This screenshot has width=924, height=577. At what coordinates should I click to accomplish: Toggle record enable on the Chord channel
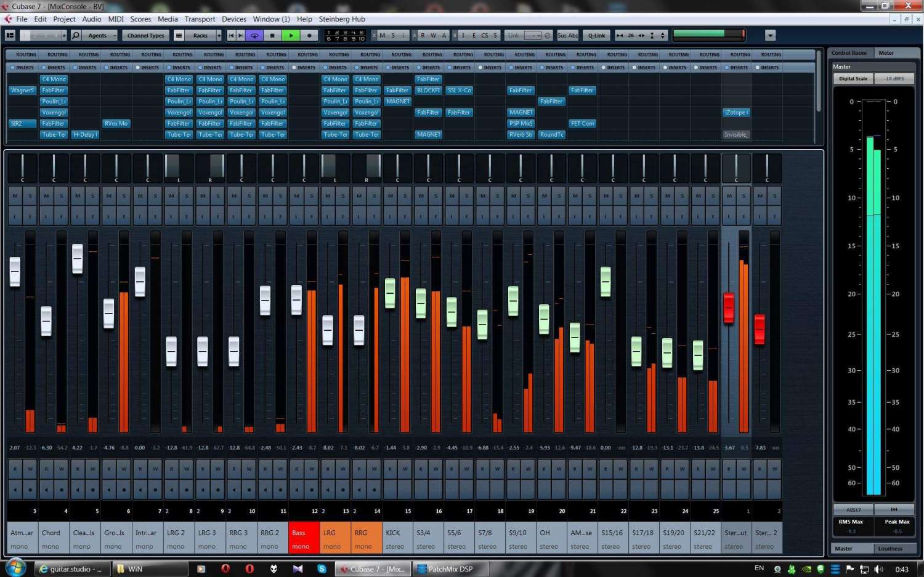click(x=62, y=490)
